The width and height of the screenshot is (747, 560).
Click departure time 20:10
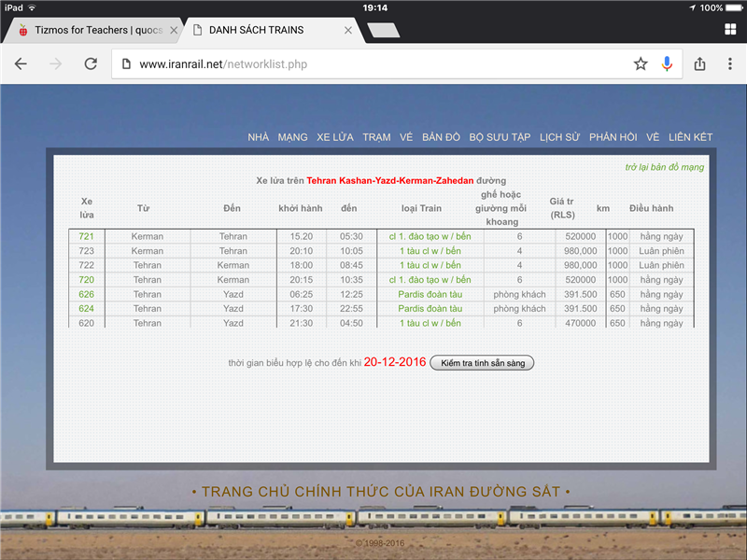coord(301,251)
